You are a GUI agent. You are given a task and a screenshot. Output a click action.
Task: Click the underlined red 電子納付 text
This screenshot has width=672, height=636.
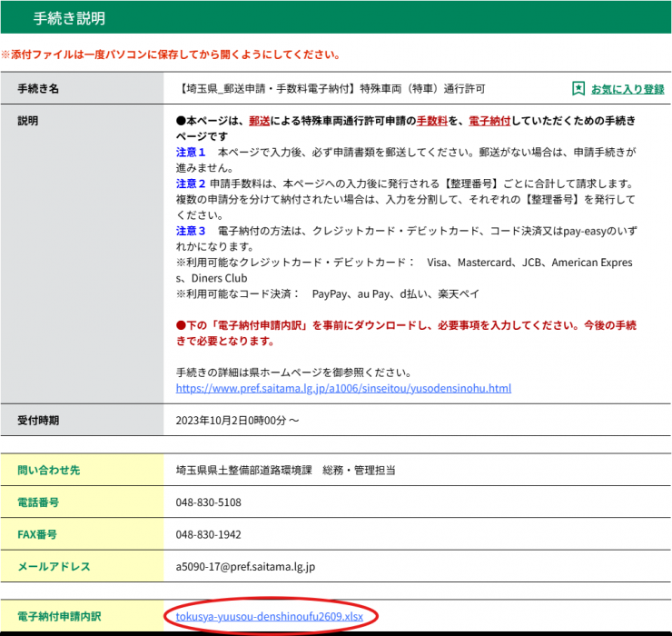click(489, 121)
